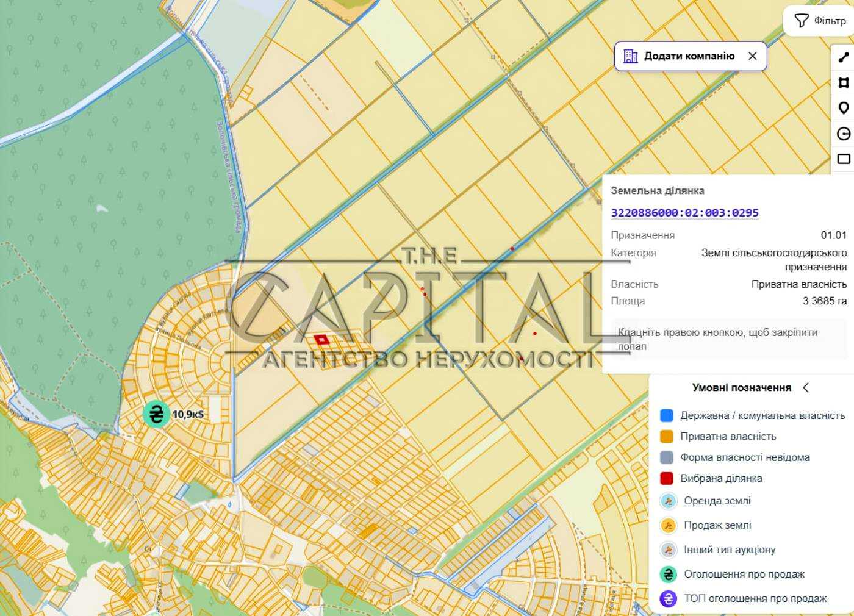This screenshot has height=616, width=854.
Task: Click the Категорія value Землі сільськогосподарського призначення
Action: pos(774,259)
